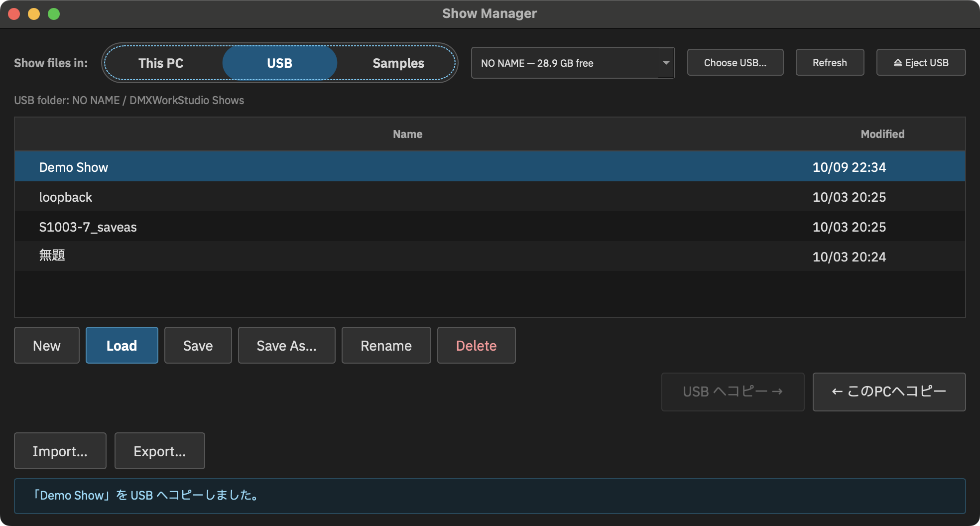980x526 pixels.
Task: Click the Save button
Action: pyautogui.click(x=198, y=345)
